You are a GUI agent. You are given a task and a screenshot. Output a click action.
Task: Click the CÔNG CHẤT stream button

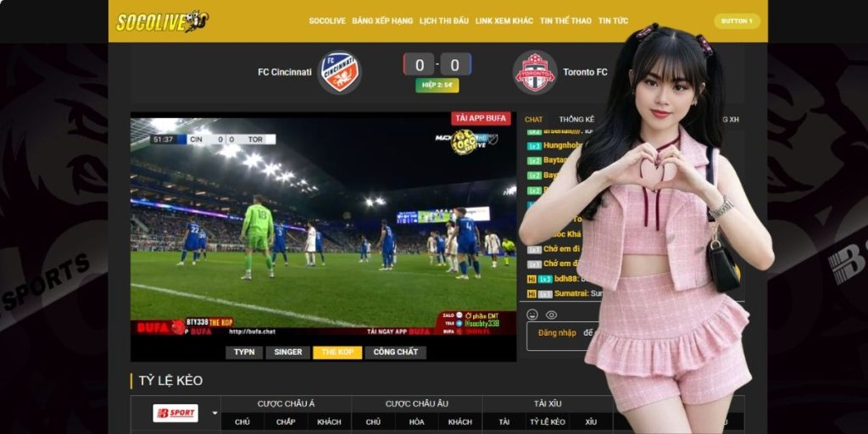pyautogui.click(x=395, y=352)
